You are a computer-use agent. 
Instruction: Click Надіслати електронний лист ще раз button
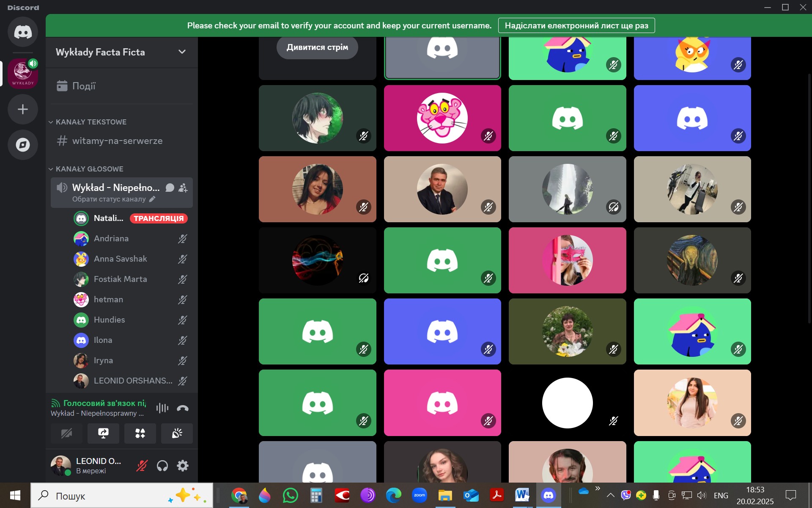[x=576, y=25]
